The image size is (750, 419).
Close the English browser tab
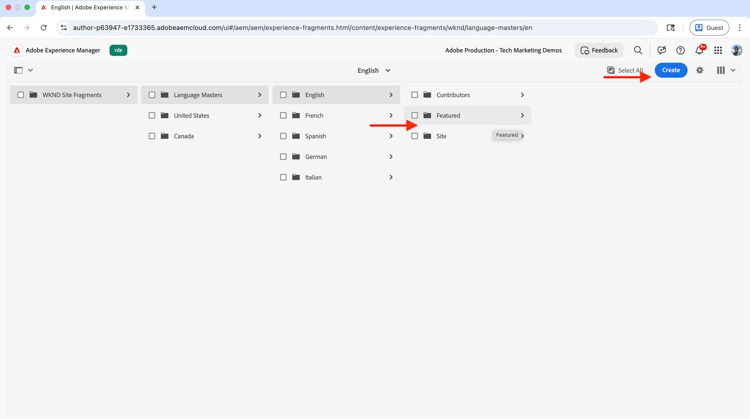point(137,8)
